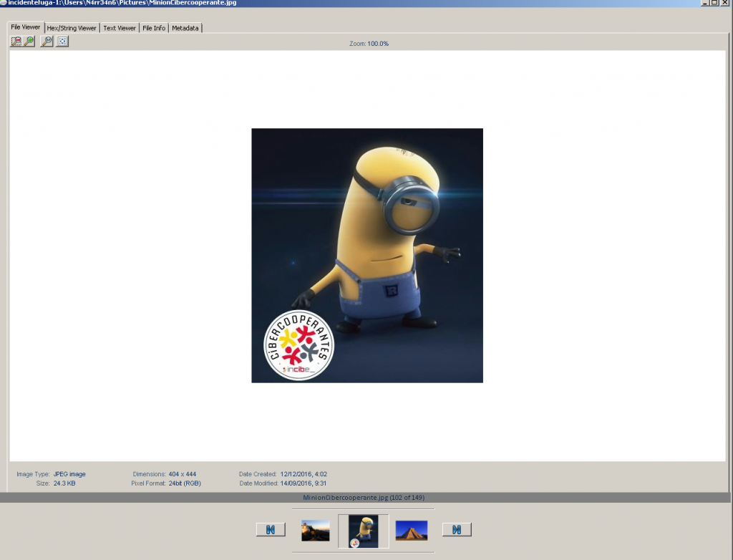Skip to the next image
The height and width of the screenshot is (560, 733).
pos(457,530)
